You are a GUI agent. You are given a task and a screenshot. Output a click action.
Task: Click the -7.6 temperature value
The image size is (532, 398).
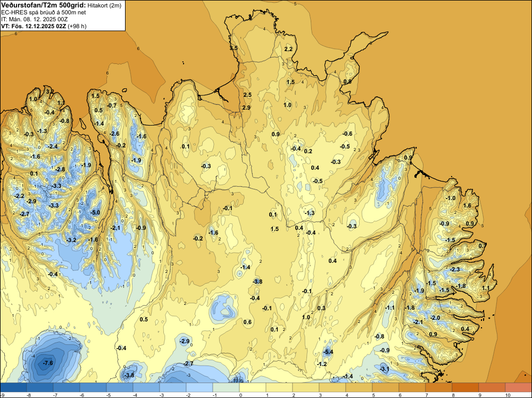click(x=48, y=363)
